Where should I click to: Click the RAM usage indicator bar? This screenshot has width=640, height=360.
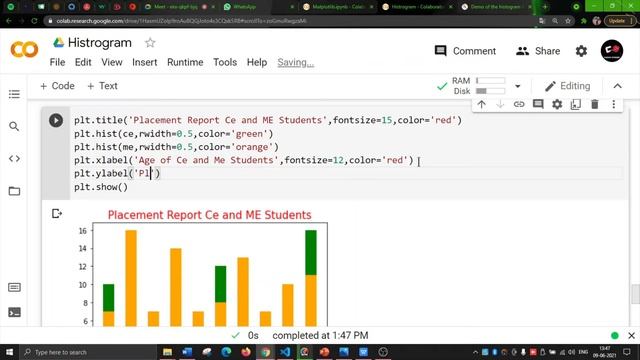490,81
